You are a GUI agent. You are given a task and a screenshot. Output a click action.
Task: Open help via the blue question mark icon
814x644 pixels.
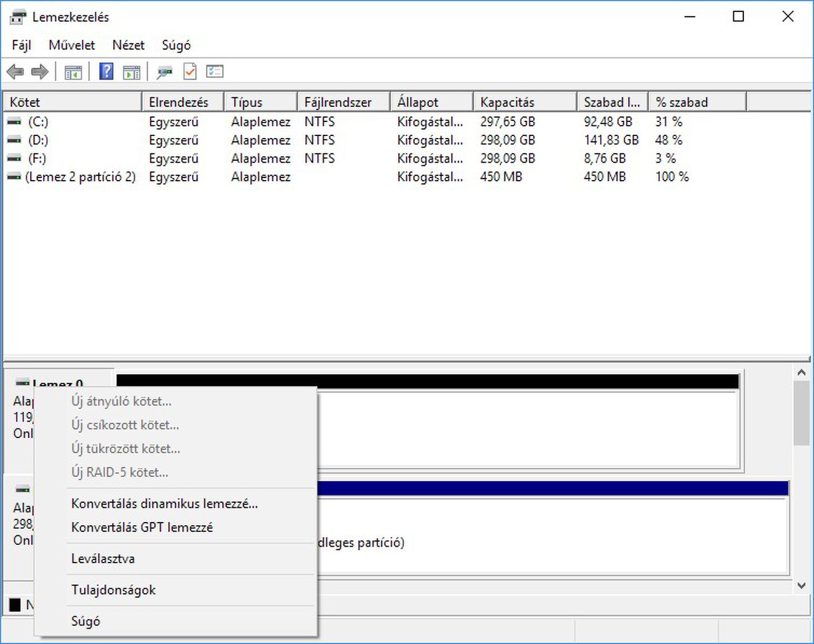(x=106, y=71)
